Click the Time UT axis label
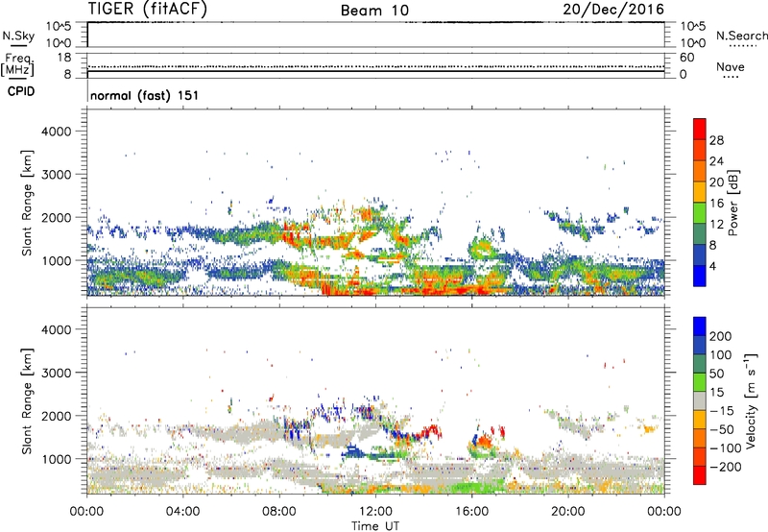 point(375,525)
